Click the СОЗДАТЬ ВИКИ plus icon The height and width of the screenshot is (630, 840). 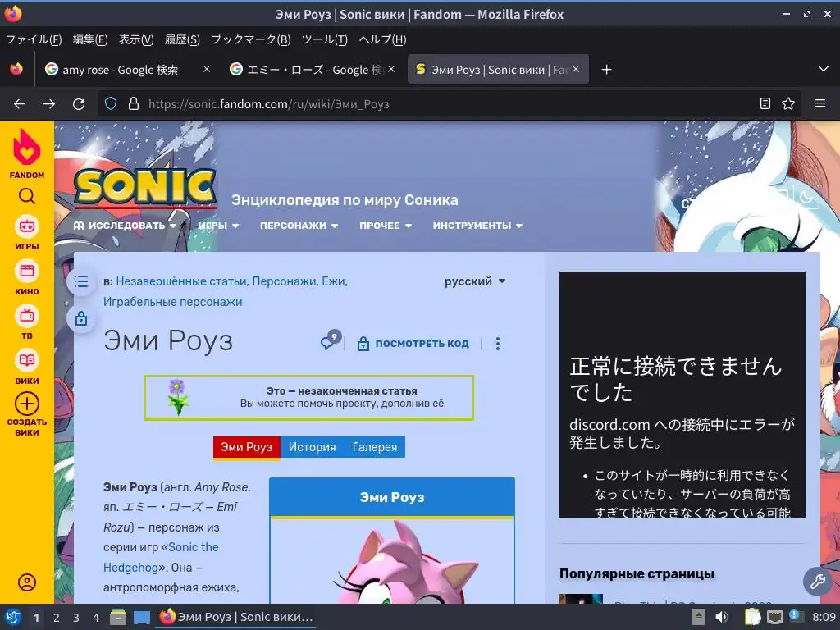pos(27,404)
